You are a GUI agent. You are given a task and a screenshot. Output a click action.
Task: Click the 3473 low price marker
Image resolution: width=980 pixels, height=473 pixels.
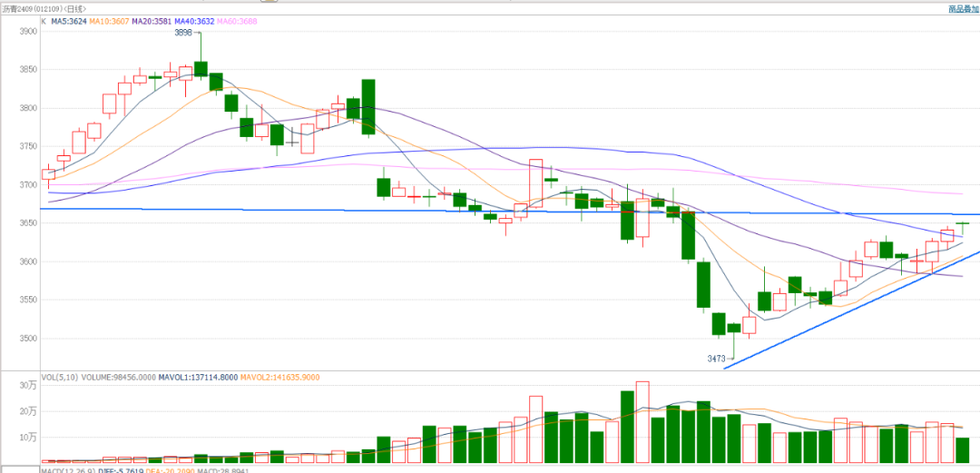(716, 359)
